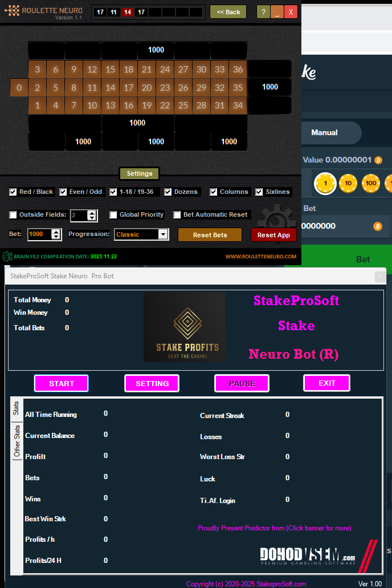Click the bitcoin icon next to Value
This screenshot has height=588, width=392.
(x=378, y=160)
